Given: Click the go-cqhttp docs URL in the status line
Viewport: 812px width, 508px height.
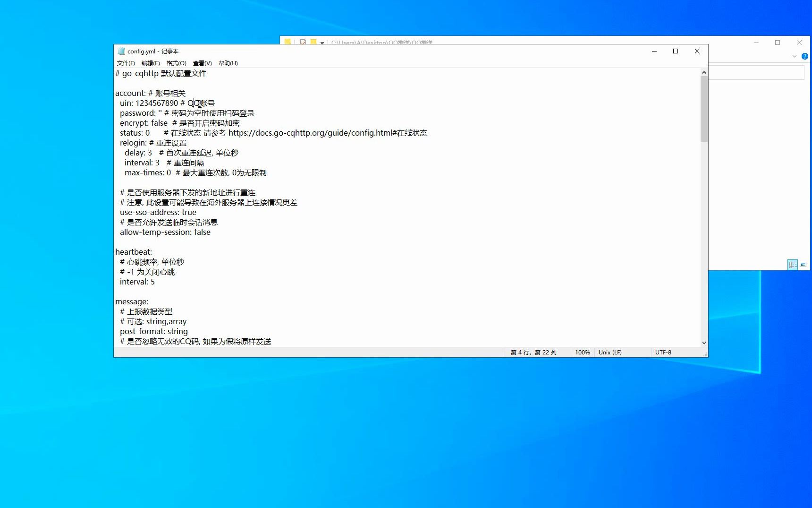Looking at the screenshot, I should coord(328,133).
